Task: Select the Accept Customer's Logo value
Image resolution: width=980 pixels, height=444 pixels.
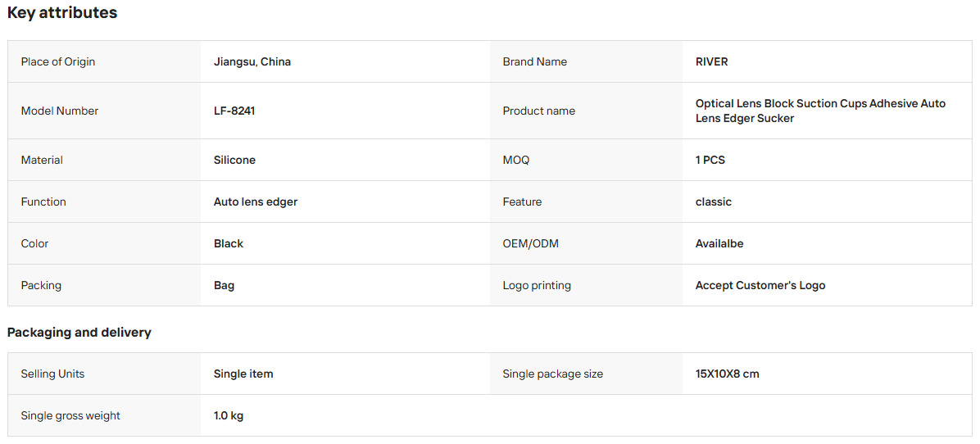Action: pyautogui.click(x=760, y=285)
